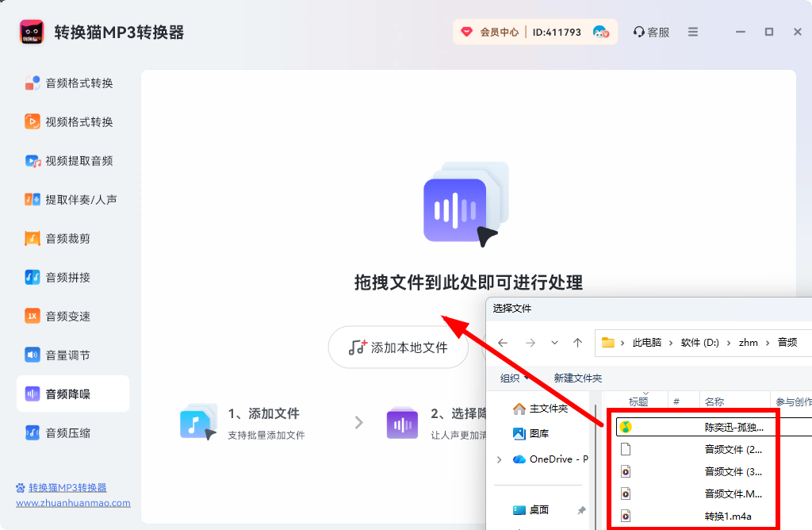
Task: Select the 音频文件 (3... file
Action: point(733,472)
